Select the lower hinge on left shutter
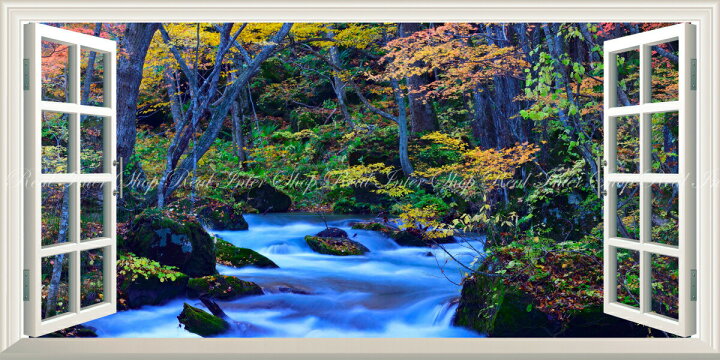Screen dimensions: 720x360 pos(27,285)
